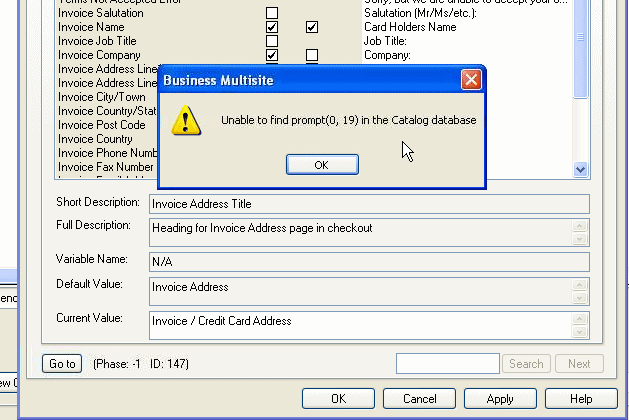This screenshot has height=420, width=629.
Task: Tick the second Invoice Company checkbox
Action: click(x=312, y=55)
